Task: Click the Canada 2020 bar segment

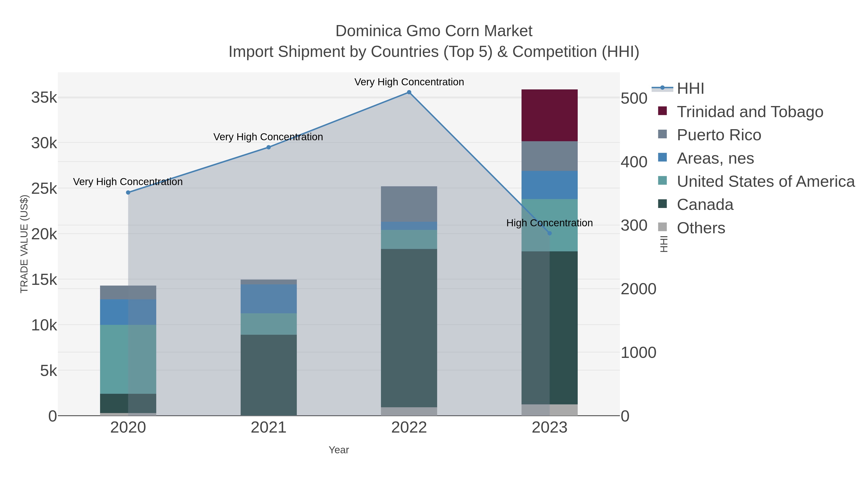Action: [128, 403]
